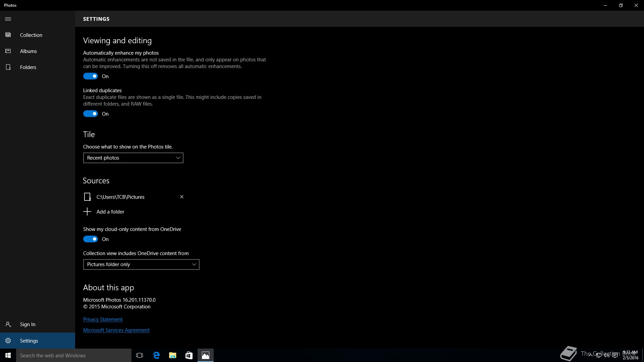The height and width of the screenshot is (362, 644).
Task: Disable Show my cloud-only content from OneDrive
Action: 91,239
